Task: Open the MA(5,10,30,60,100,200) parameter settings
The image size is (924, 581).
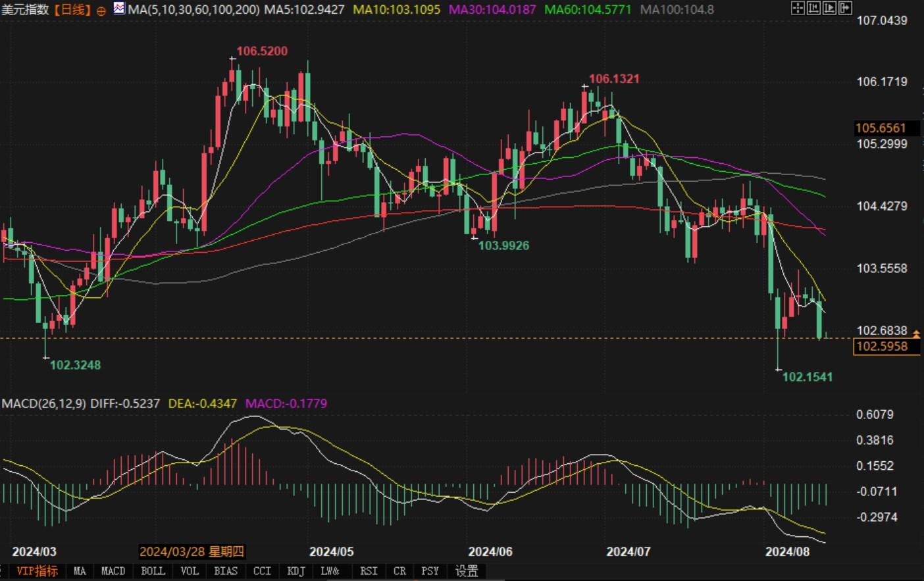Action: 194,10
